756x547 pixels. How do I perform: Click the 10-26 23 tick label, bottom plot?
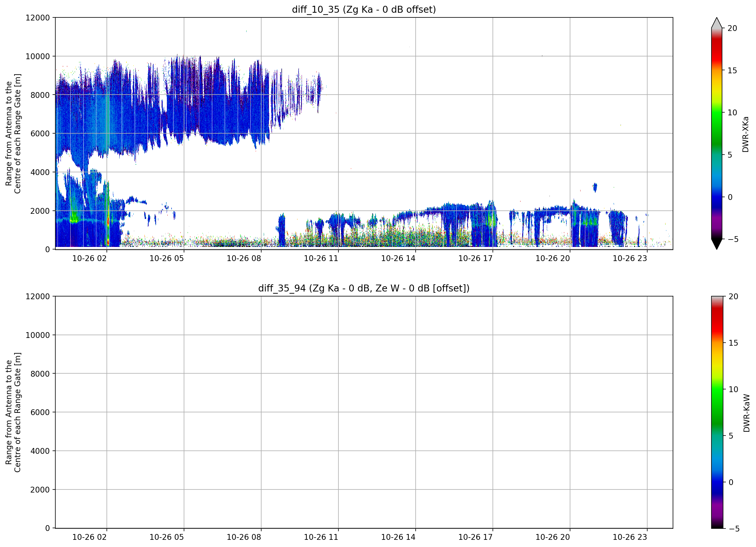[x=630, y=537]
